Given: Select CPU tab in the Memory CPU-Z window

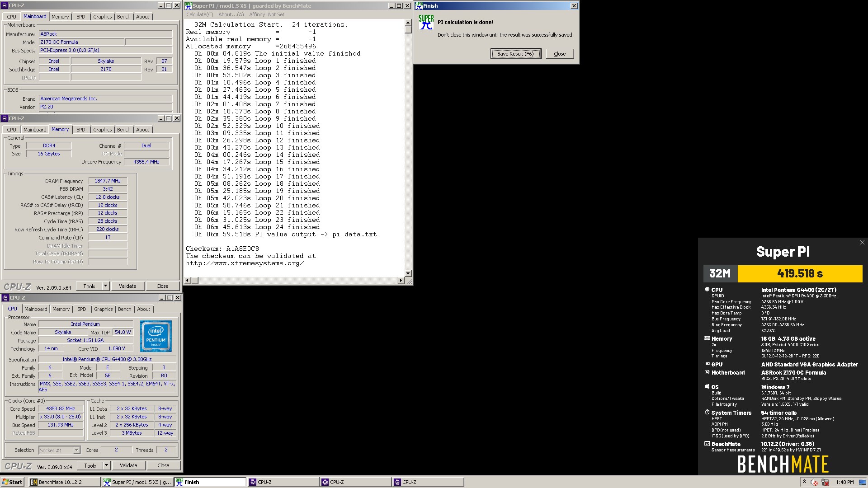Looking at the screenshot, I should coord(11,130).
